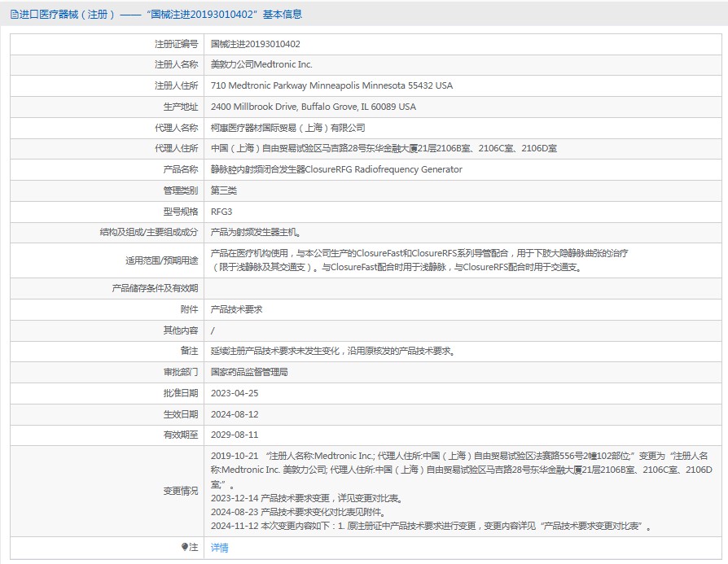Click the 2400 Millbrook Drive production address
728x564 pixels.
pos(313,107)
